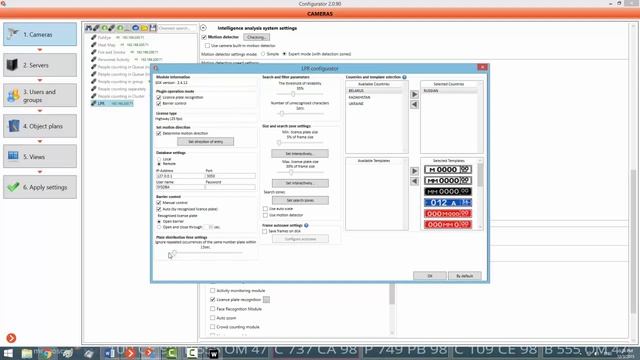Enable Use camera built-in motion detector
The height and width of the screenshot is (360, 640).
pos(207,46)
